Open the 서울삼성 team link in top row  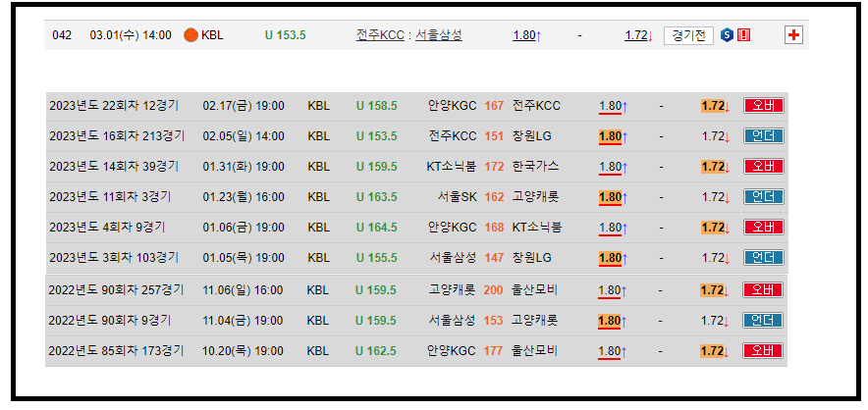[438, 35]
